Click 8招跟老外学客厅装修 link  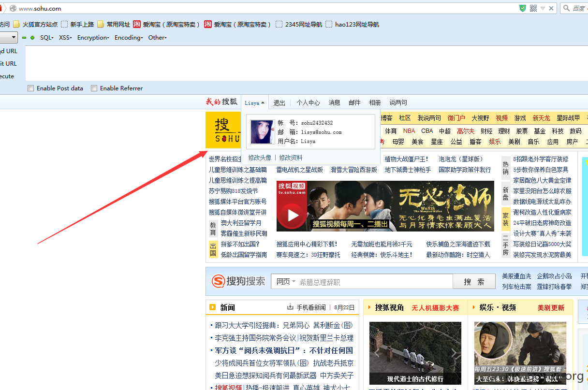(541, 159)
